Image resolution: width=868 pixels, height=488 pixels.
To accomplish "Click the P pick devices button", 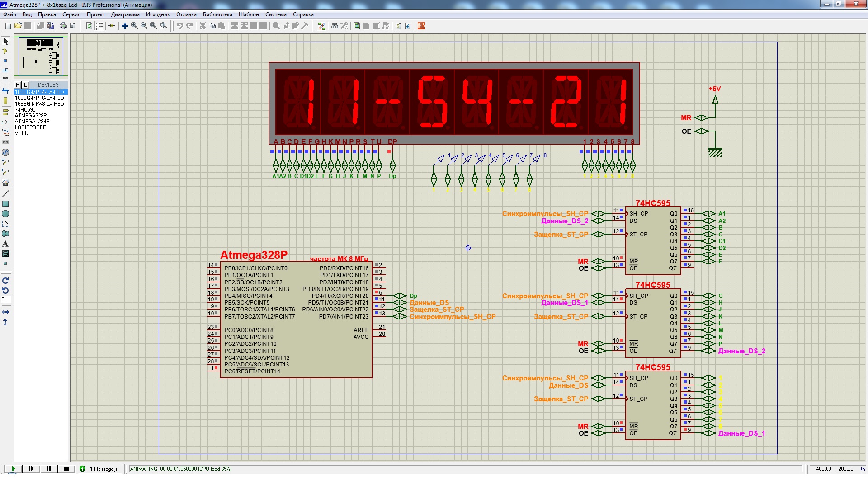I will pos(18,84).
